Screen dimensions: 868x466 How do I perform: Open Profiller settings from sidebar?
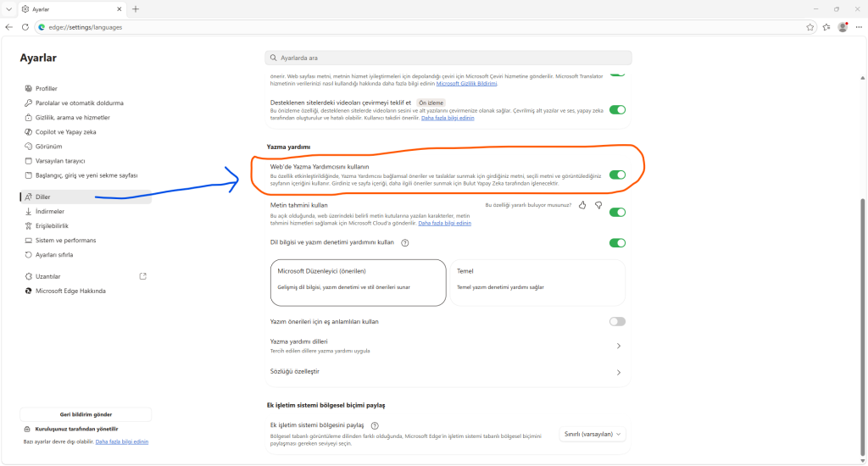point(47,89)
